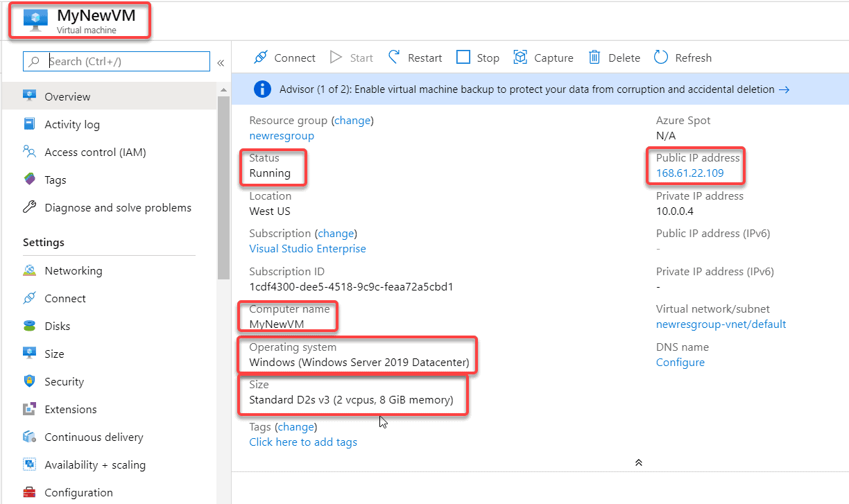Open the Availability + scaling blade
Viewport: 849px width, 504px height.
click(31, 464)
